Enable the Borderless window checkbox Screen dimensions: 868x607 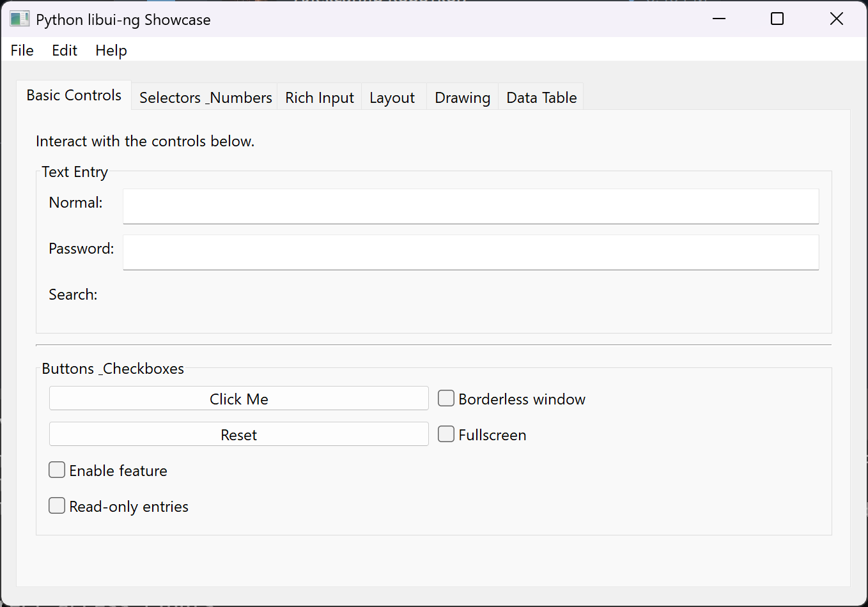(x=446, y=399)
